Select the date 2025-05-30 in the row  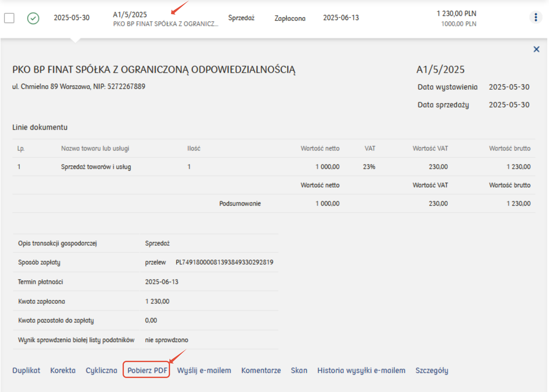[72, 18]
